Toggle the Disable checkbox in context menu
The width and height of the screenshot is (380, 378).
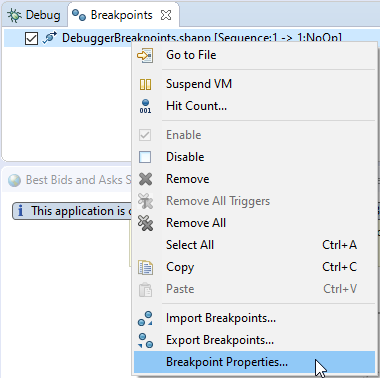145,157
